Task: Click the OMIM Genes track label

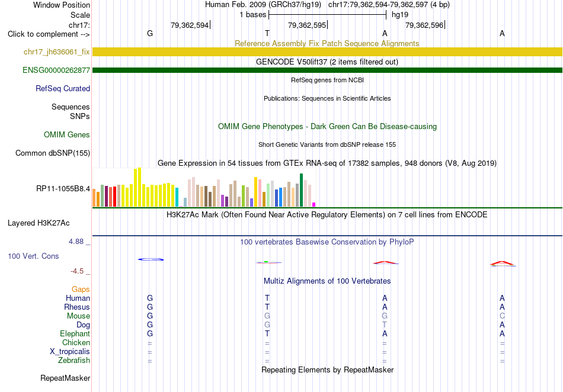Action: pyautogui.click(x=67, y=134)
